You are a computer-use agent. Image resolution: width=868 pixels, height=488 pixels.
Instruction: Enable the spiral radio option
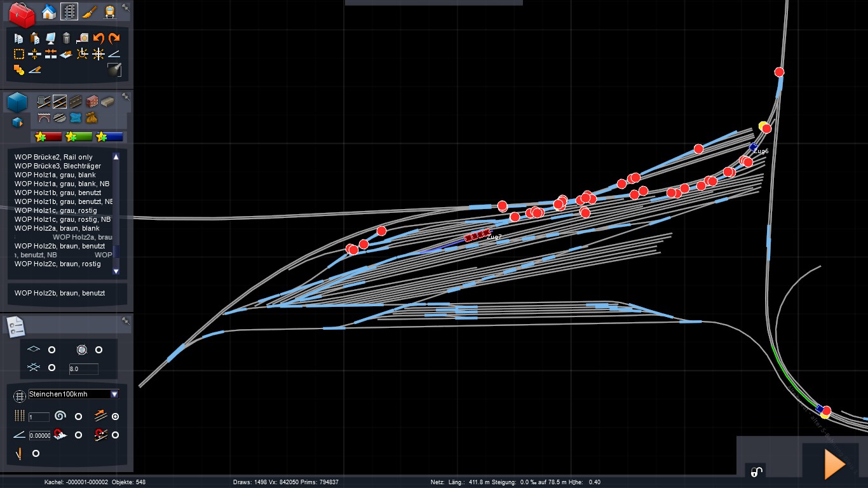pyautogui.click(x=78, y=417)
